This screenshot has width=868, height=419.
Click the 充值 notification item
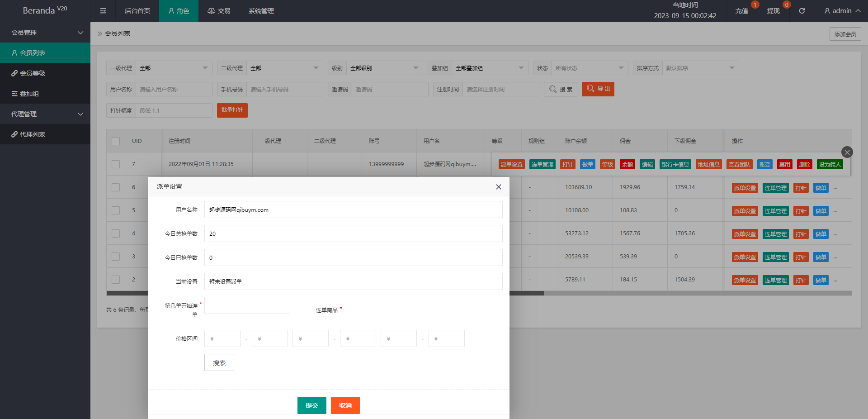741,11
